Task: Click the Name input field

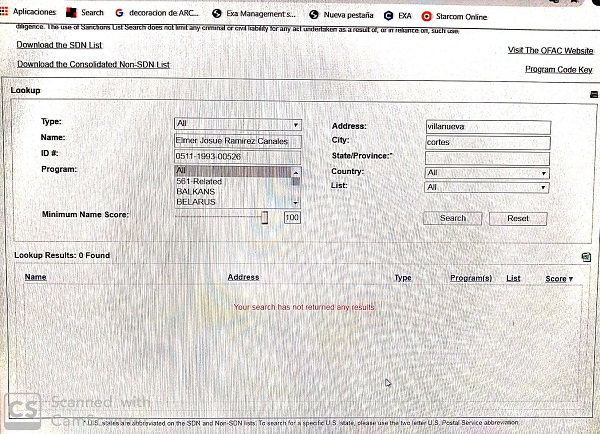Action: click(x=237, y=141)
